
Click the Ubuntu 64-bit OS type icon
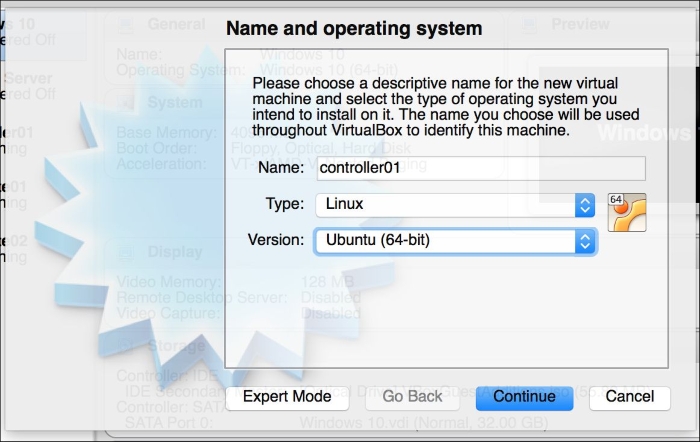tap(627, 213)
